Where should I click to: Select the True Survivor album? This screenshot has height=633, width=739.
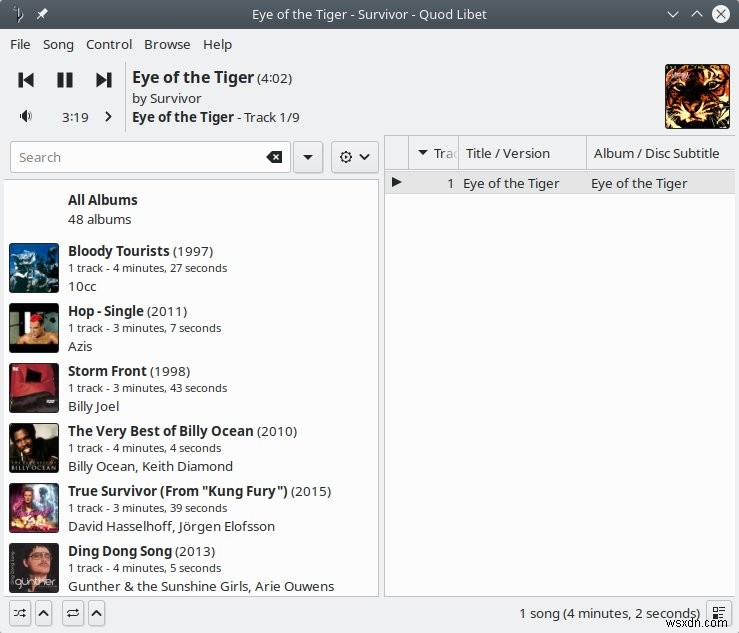tap(191, 508)
